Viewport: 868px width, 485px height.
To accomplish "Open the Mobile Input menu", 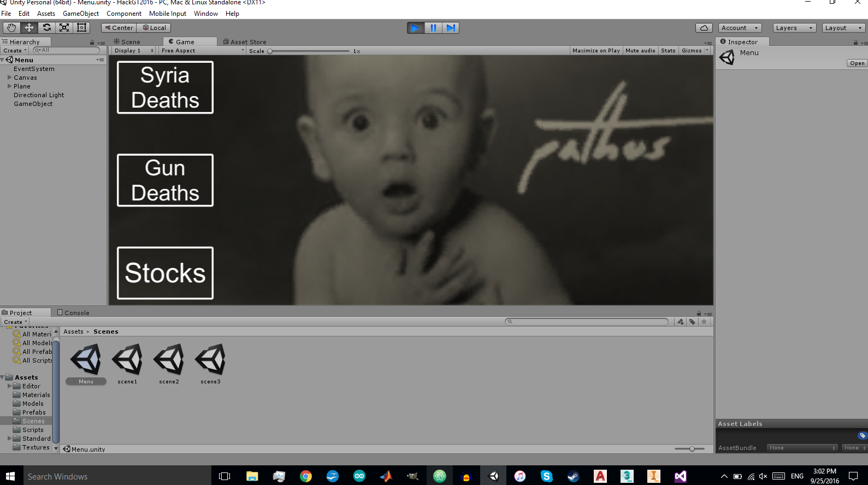I will [168, 14].
